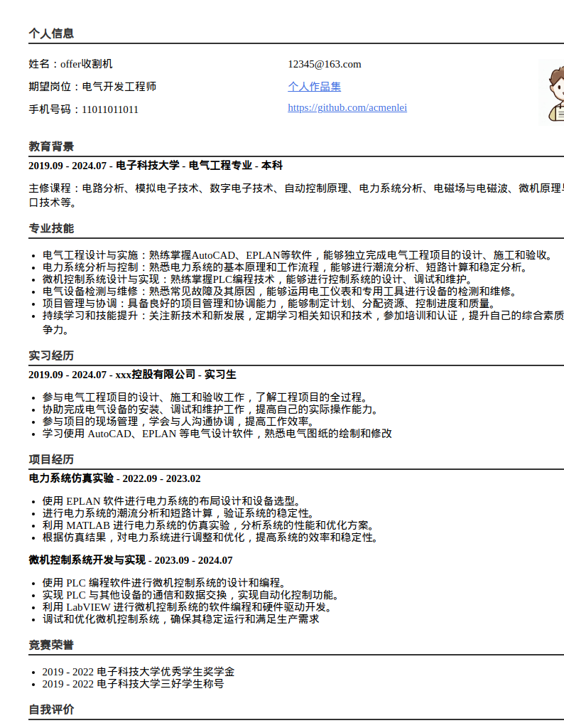Click the 自我评价 section heading
Screen dimensions: 564x728
51,710
